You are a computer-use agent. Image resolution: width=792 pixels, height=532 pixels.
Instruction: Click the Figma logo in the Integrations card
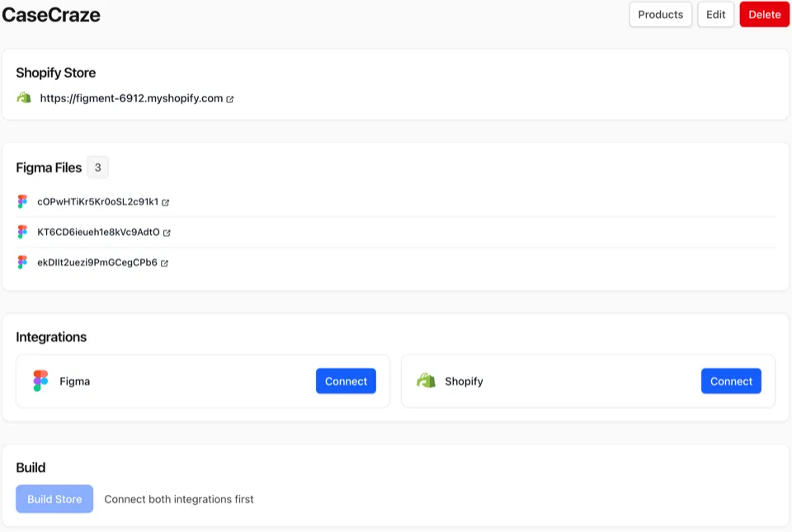click(x=40, y=380)
